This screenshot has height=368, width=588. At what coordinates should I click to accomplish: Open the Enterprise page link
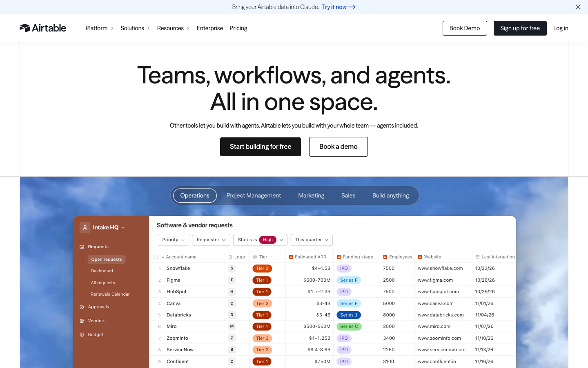tap(210, 28)
